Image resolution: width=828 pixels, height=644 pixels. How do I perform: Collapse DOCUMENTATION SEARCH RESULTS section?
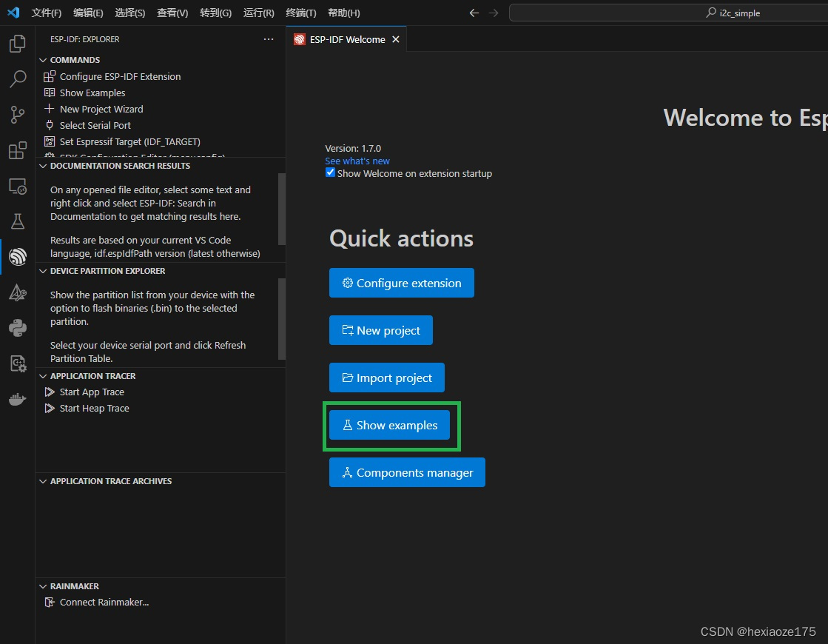pyautogui.click(x=161, y=166)
